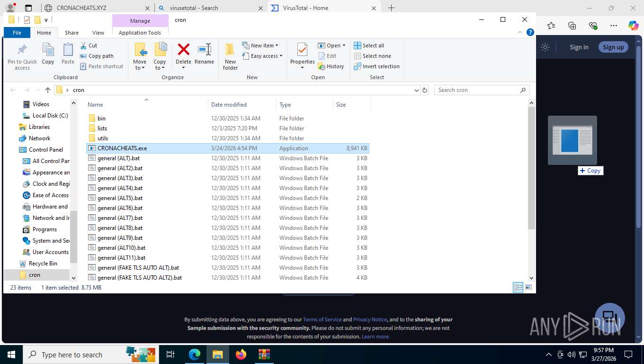Switch to Details view icon
The image size is (644, 364).
519,287
